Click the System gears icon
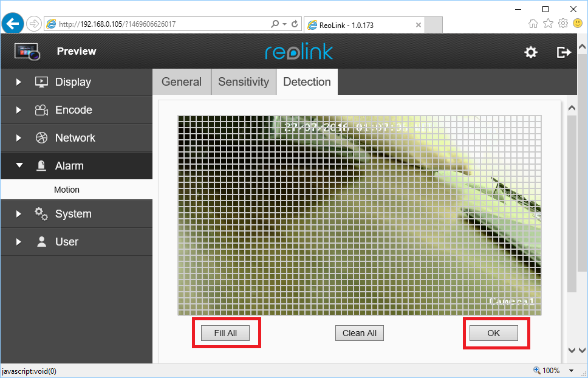 pyautogui.click(x=41, y=213)
